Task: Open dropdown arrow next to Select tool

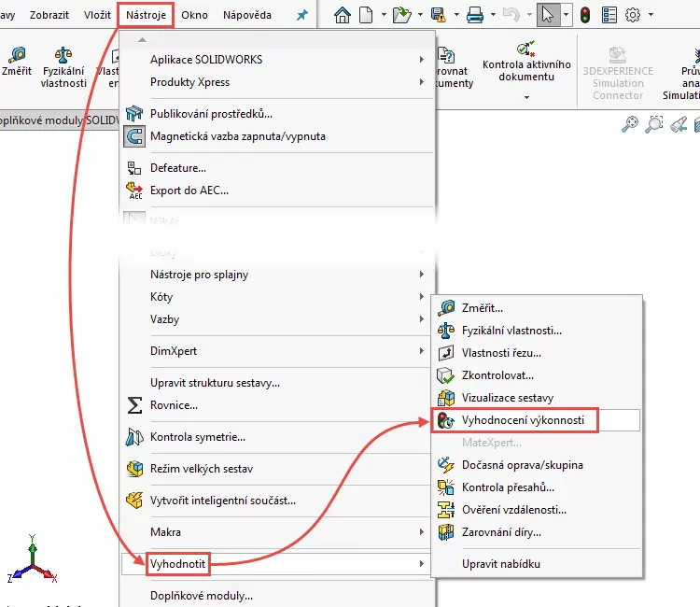Action: [566, 15]
